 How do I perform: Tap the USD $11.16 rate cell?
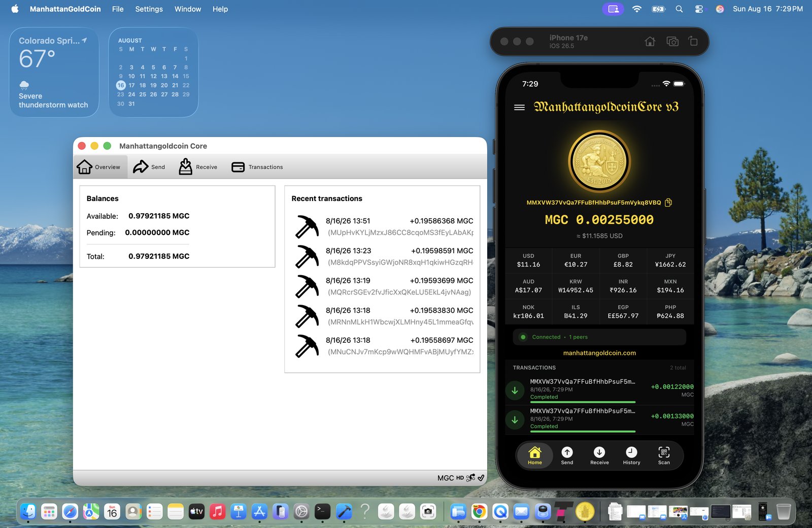click(x=528, y=260)
